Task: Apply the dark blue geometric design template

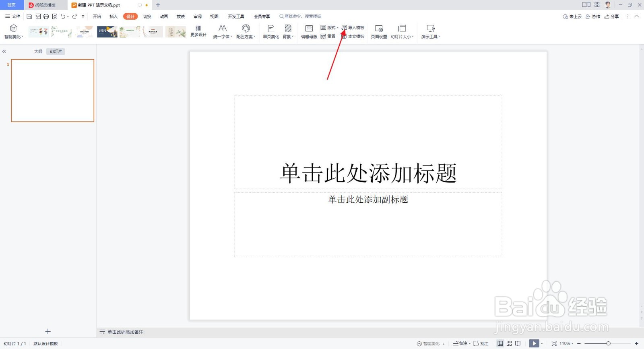Action: point(107,32)
